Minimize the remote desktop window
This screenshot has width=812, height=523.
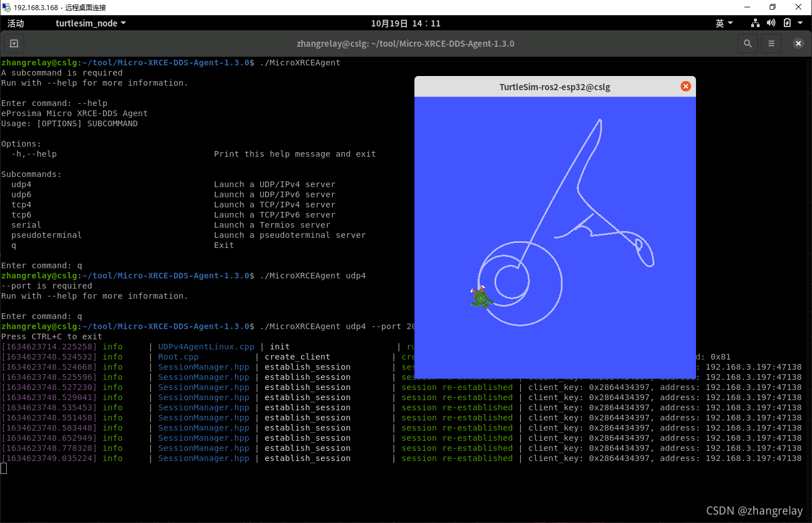747,7
